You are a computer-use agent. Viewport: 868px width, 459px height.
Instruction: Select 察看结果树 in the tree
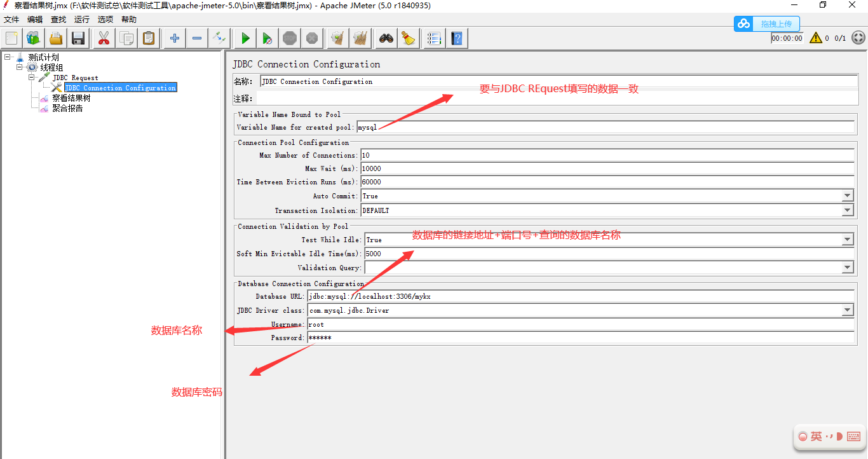coord(71,98)
